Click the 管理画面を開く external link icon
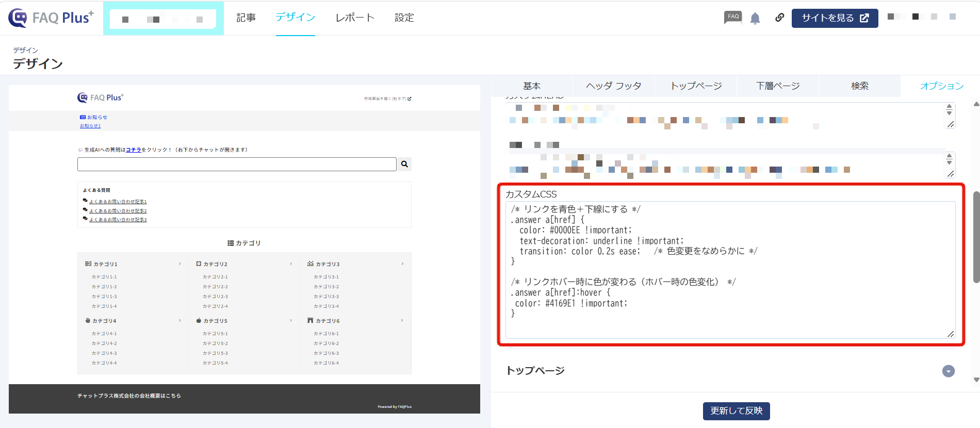Viewport: 980px width, 428px height. point(410,98)
